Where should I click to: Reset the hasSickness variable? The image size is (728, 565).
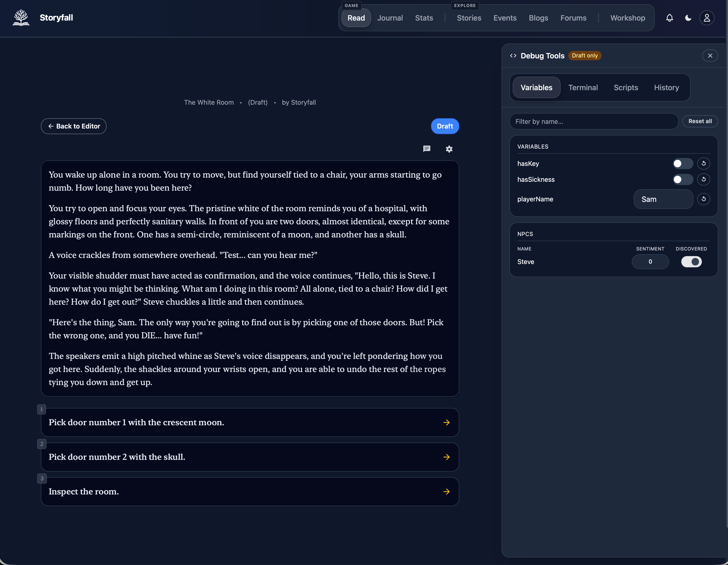[704, 179]
